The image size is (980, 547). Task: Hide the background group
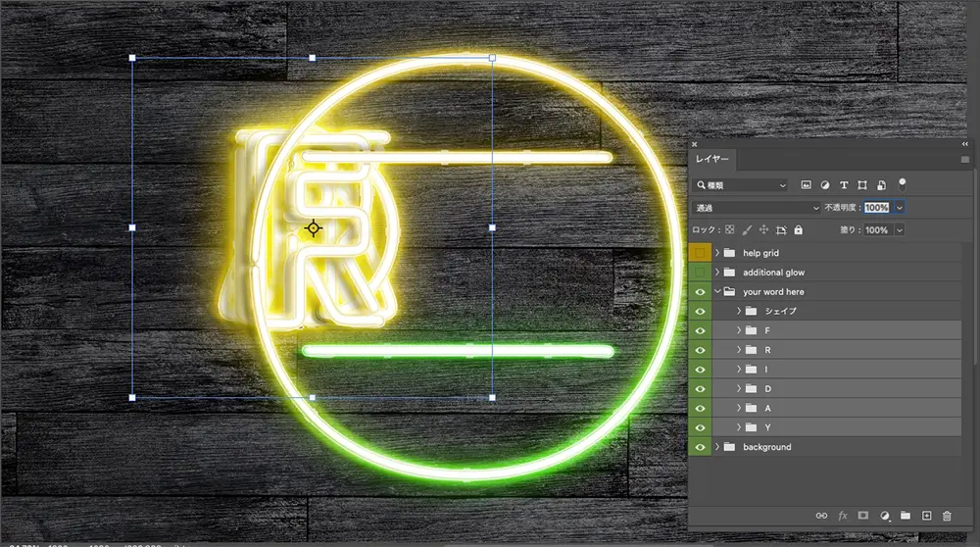(x=700, y=447)
